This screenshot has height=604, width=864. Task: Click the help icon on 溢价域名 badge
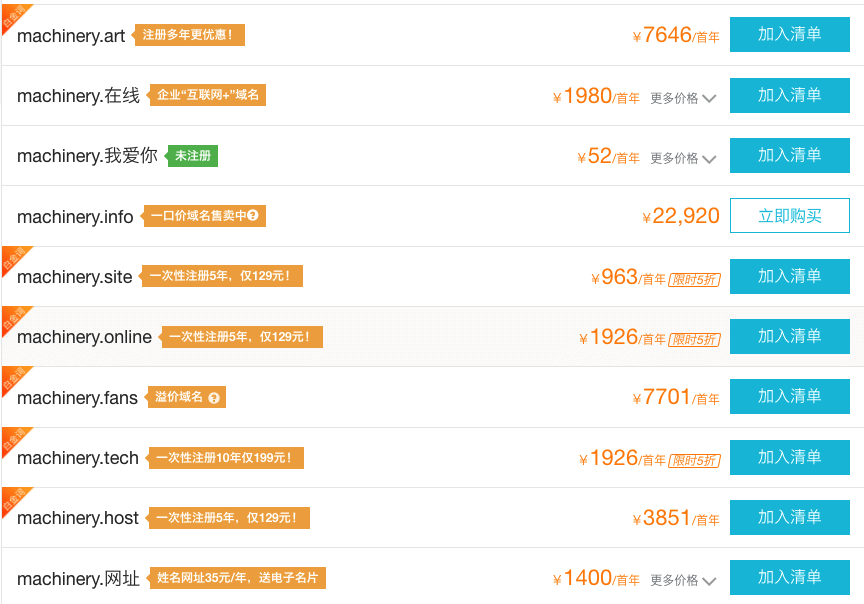tap(214, 398)
